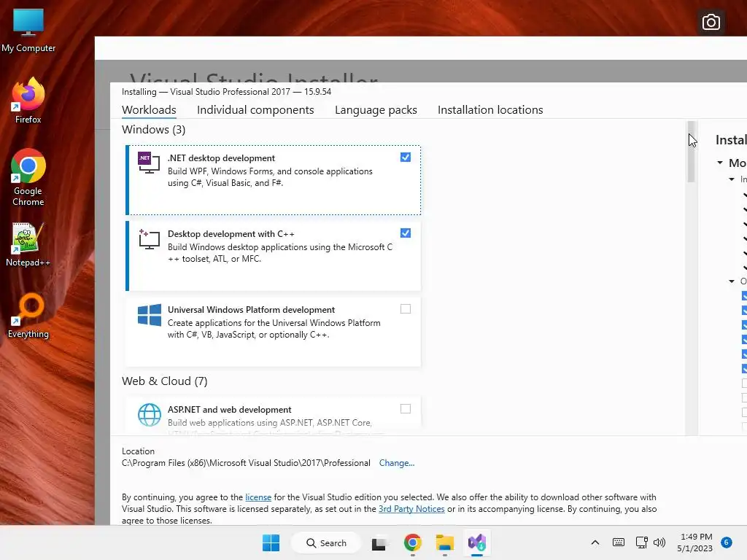This screenshot has width=747, height=560.
Task: Click the Desktop development with C++ icon
Action: pos(149,238)
